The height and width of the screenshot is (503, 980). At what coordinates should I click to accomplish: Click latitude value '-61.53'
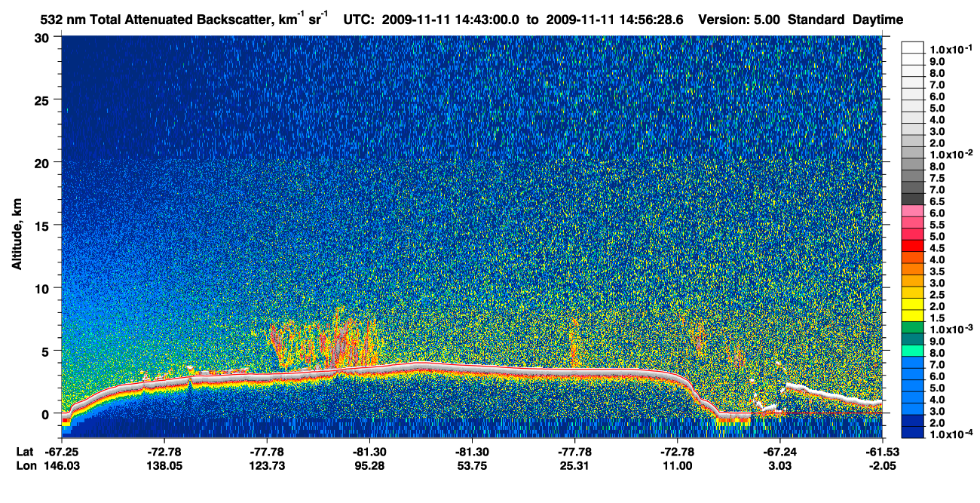coord(883,452)
